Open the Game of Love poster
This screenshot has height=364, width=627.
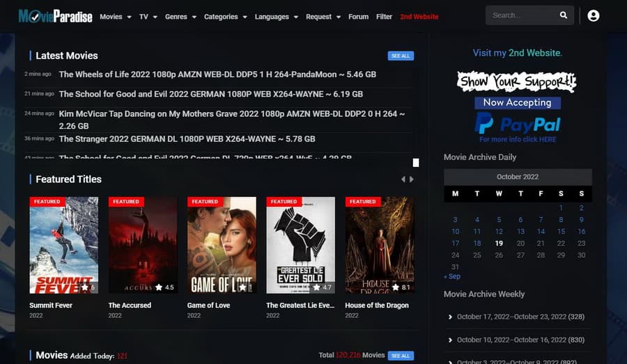tap(222, 245)
